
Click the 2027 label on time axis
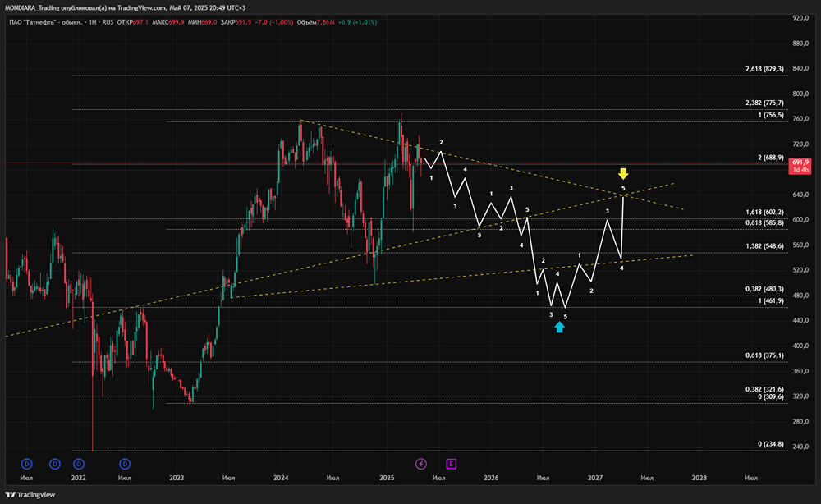pos(595,476)
